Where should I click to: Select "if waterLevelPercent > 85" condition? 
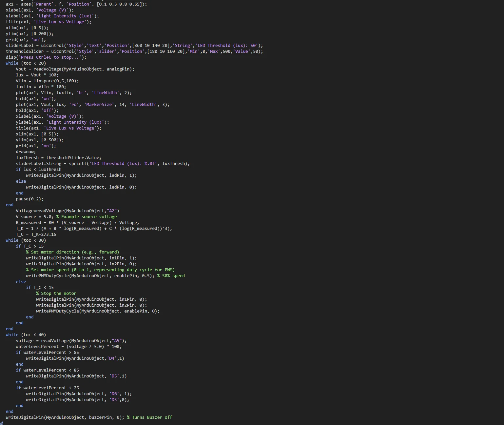[48, 353]
